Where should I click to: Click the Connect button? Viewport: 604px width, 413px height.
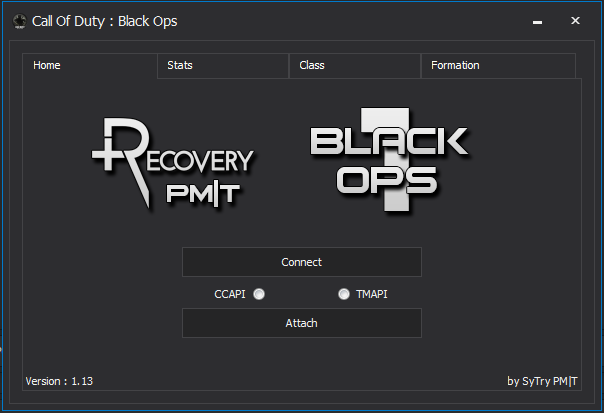(302, 262)
